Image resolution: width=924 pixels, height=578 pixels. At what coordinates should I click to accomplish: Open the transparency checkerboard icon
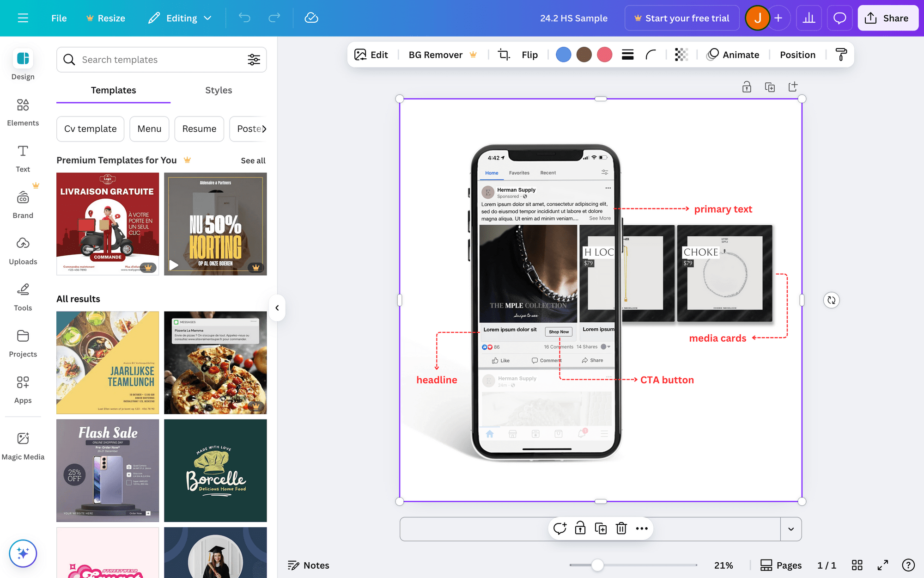(x=681, y=55)
